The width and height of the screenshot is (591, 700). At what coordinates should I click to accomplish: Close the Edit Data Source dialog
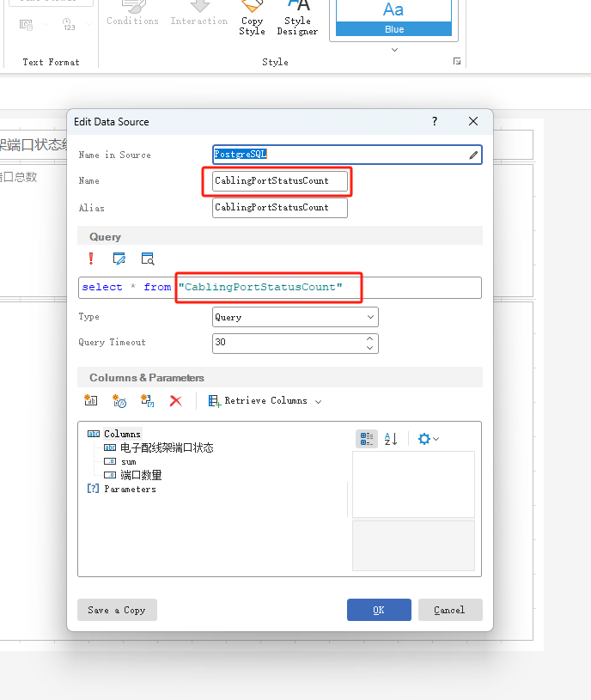tap(473, 121)
